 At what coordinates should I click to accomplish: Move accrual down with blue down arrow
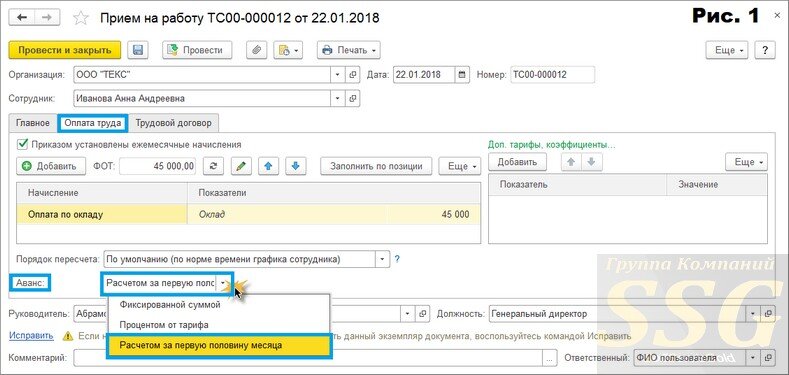point(296,166)
